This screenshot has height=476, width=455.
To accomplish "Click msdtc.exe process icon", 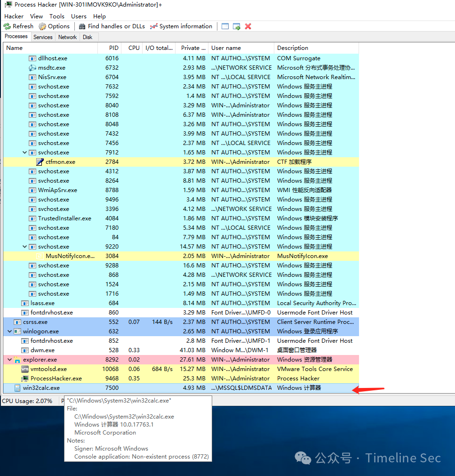I will click(32, 68).
